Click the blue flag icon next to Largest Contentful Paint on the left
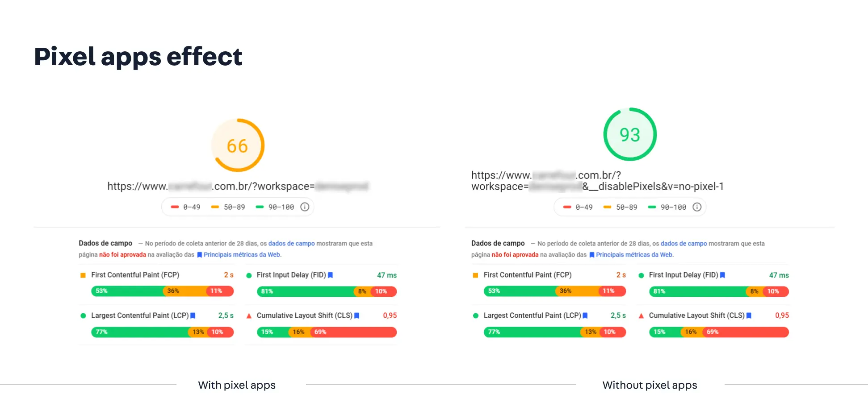Image resolution: width=868 pixels, height=415 pixels. click(x=193, y=315)
